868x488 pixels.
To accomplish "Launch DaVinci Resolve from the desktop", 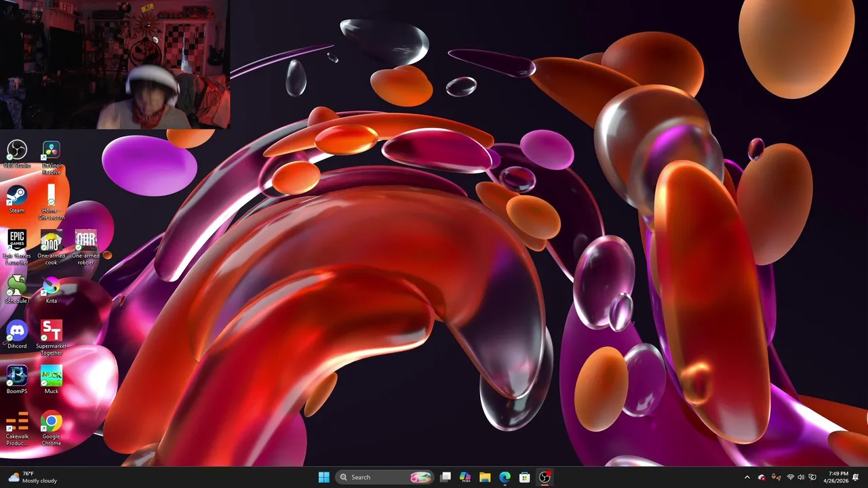I will [x=52, y=157].
